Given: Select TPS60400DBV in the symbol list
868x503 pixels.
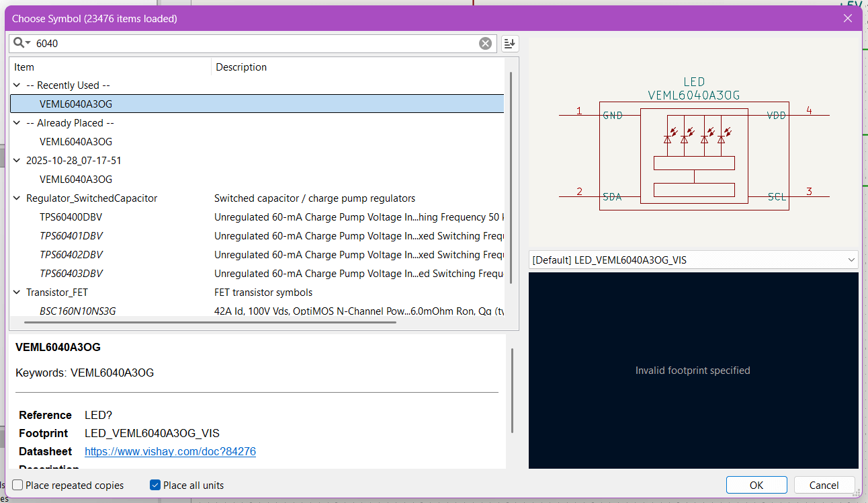Looking at the screenshot, I should point(71,217).
